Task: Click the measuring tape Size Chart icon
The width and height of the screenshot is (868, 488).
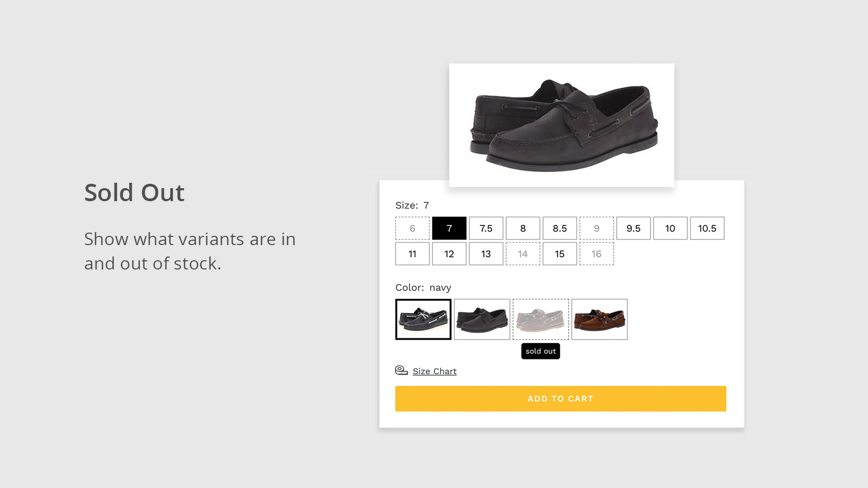Action: [401, 371]
